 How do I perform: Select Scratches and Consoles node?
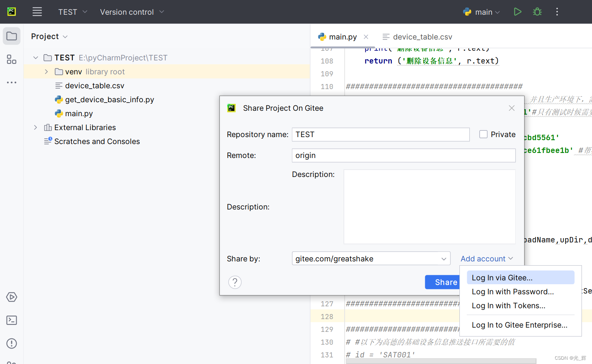pyautogui.click(x=97, y=141)
